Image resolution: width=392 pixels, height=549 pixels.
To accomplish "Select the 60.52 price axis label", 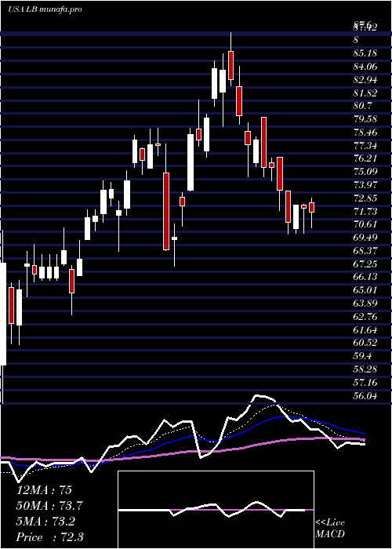I will [365, 342].
